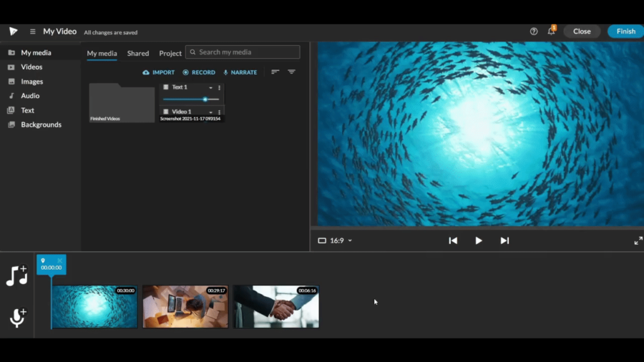This screenshot has width=644, height=362.
Task: Click the 00:00:00 playhead marker
Action: (x=52, y=265)
